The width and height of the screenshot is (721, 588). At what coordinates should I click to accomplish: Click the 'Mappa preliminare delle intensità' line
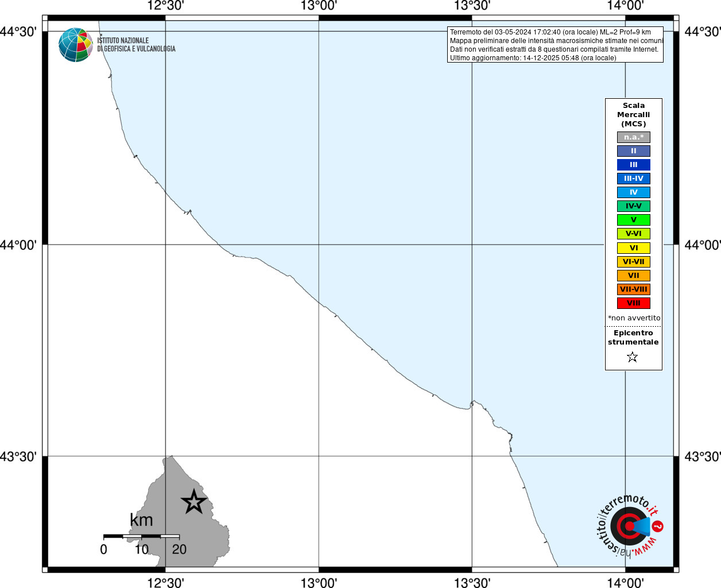(x=556, y=41)
